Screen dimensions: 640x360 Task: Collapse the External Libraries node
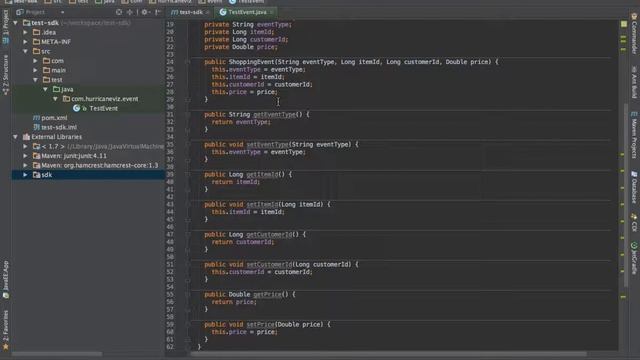pyautogui.click(x=16, y=137)
